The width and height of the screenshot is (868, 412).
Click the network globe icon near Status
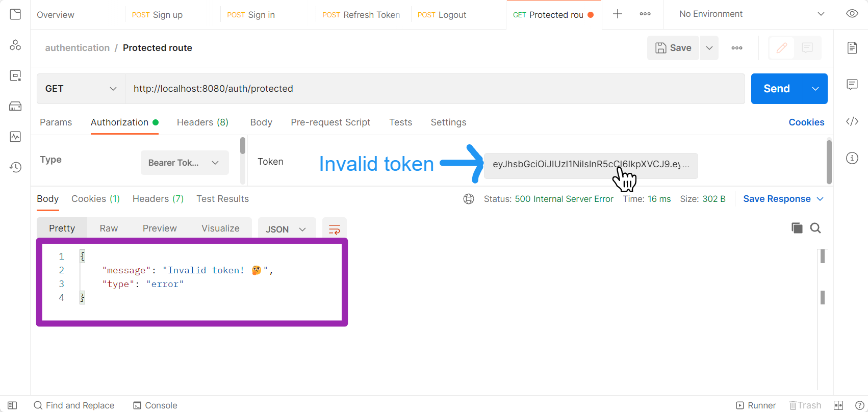tap(469, 199)
